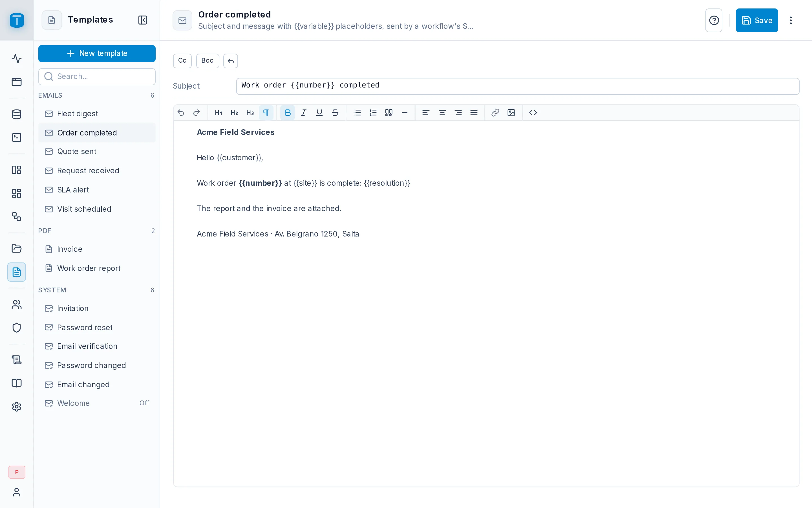Open the Fleet digest template
This screenshot has width=812, height=508.
(97, 113)
